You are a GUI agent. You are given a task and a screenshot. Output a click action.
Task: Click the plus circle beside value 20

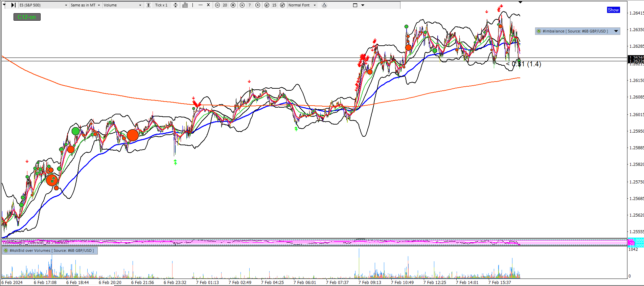233,5
